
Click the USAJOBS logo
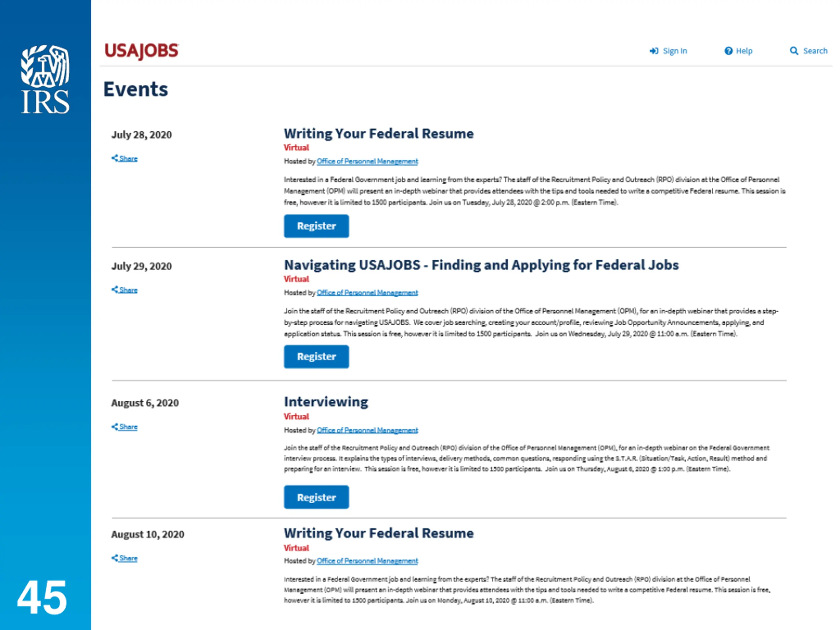point(141,51)
